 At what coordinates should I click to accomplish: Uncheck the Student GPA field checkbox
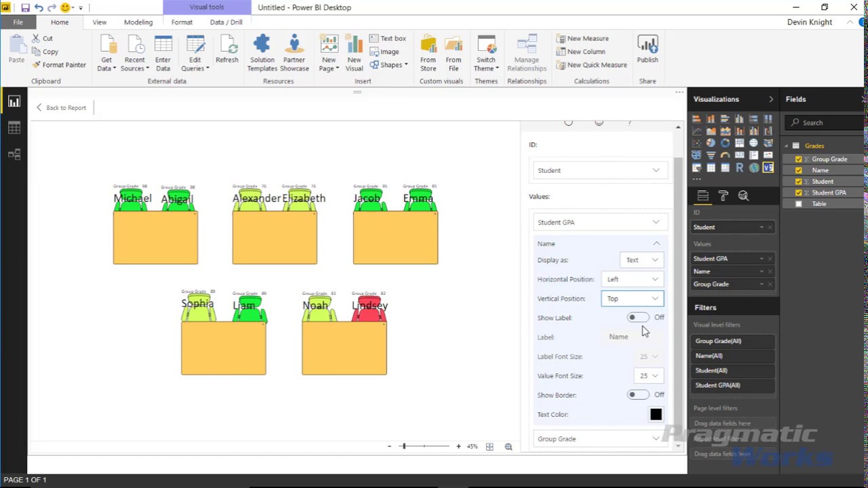[x=799, y=192]
